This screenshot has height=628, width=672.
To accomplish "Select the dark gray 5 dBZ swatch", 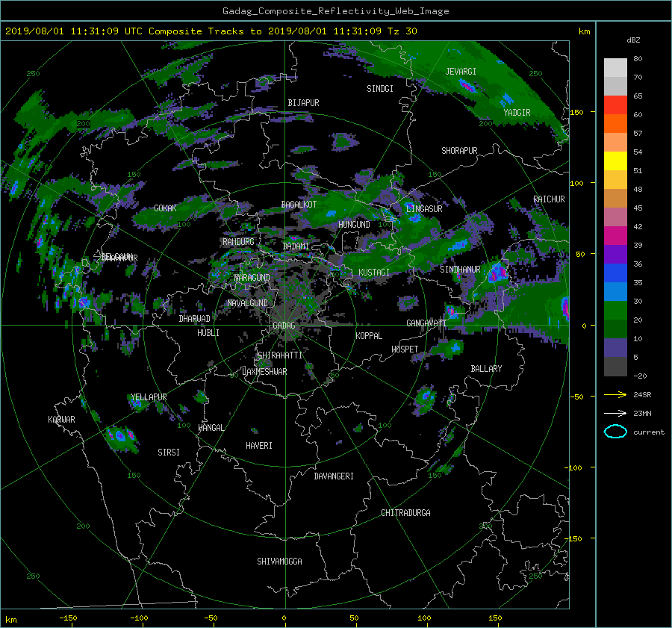I will [x=615, y=366].
